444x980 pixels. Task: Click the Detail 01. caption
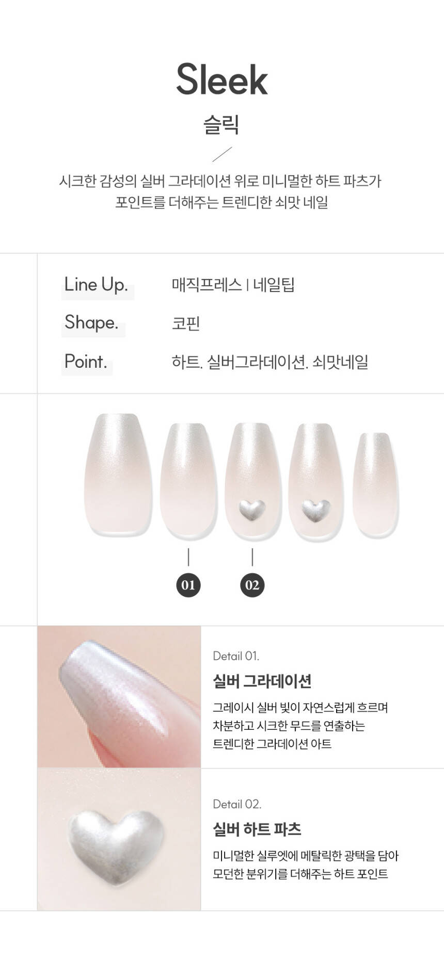(x=236, y=656)
